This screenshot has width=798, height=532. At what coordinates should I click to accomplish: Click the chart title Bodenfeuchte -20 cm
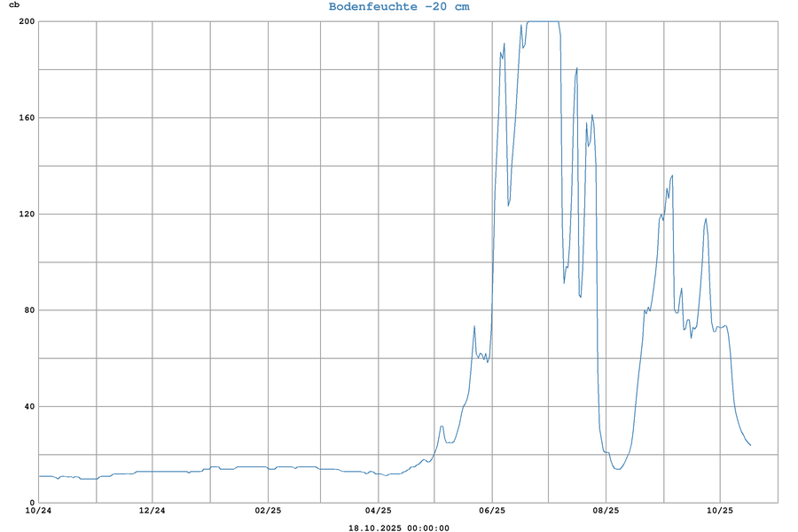[399, 7]
